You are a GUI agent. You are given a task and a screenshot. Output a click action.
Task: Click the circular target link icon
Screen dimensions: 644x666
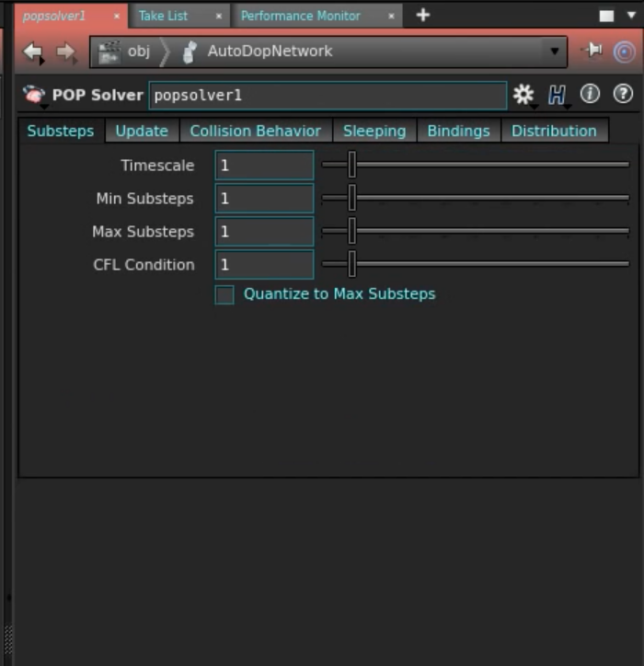tap(624, 52)
